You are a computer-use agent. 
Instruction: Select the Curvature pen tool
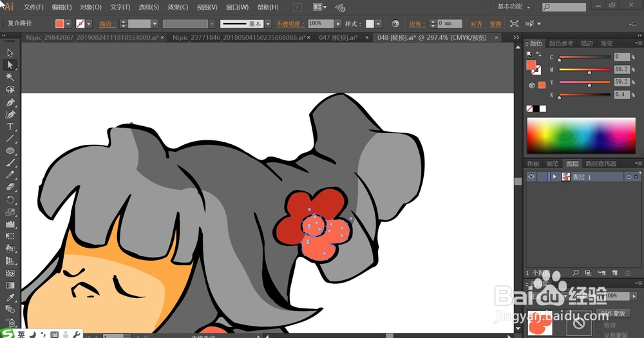pos(10,114)
